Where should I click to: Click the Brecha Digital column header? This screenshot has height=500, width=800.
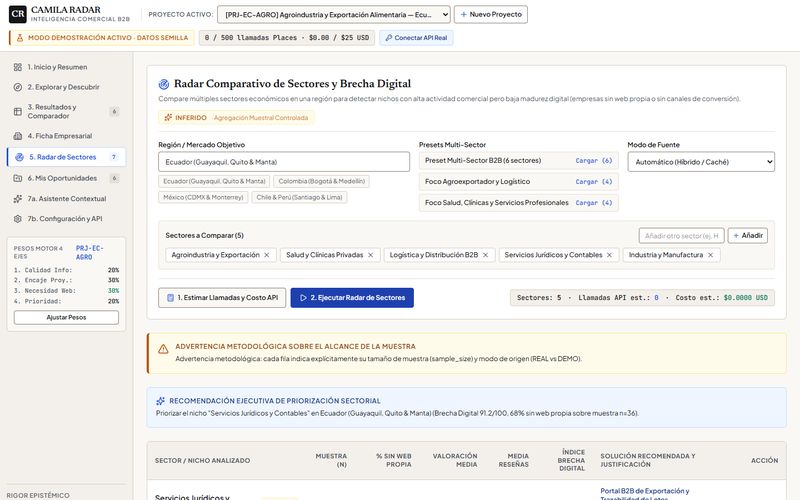pyautogui.click(x=571, y=460)
